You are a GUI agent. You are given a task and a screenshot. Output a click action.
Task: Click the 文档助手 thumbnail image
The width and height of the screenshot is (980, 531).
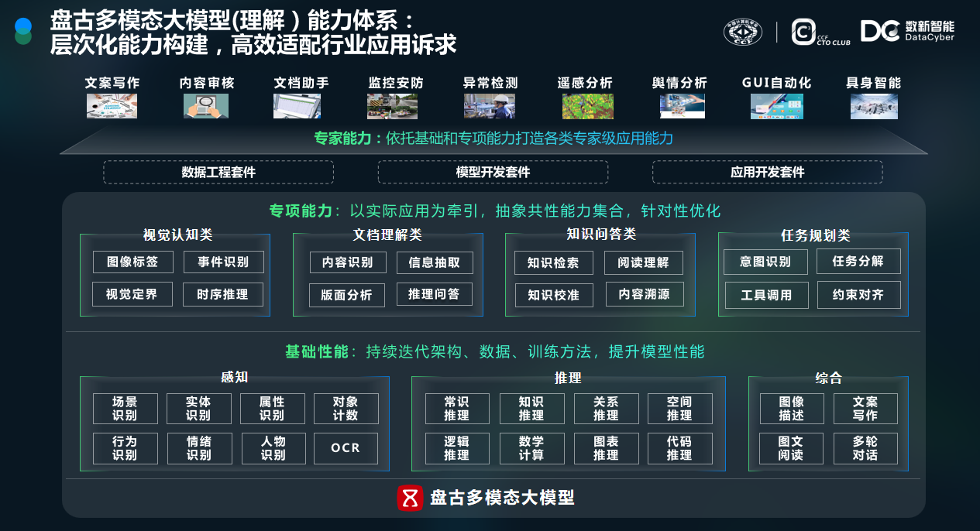point(297,106)
